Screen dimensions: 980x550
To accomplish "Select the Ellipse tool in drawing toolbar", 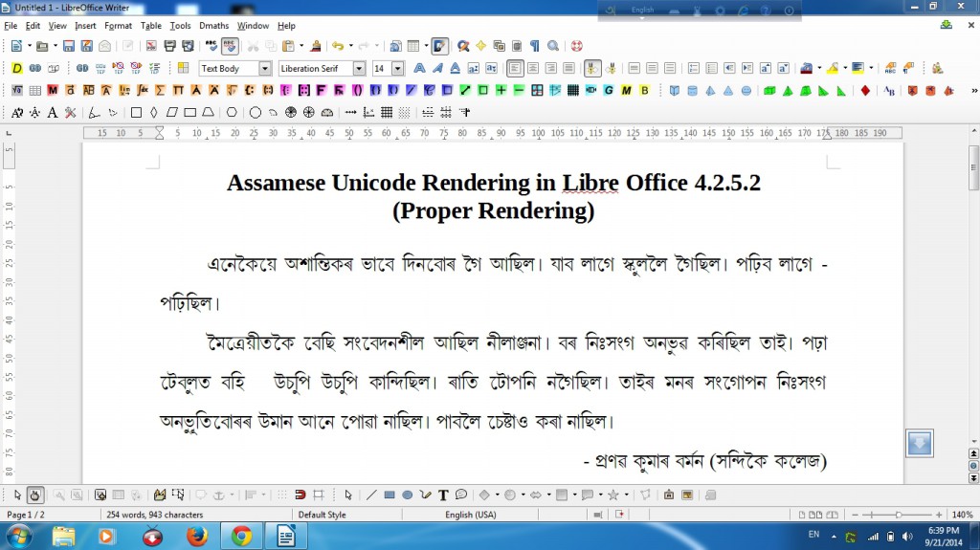I will (x=407, y=495).
